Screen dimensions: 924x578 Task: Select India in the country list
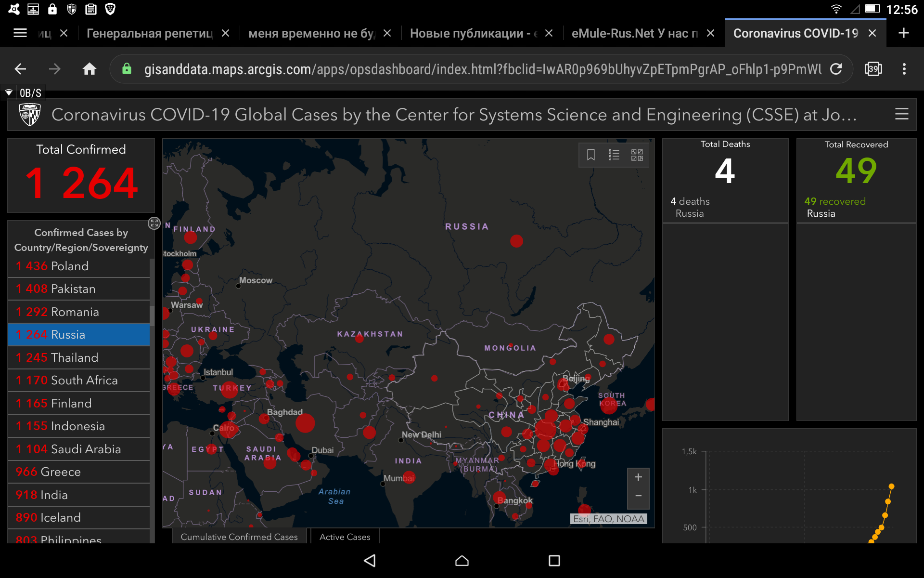point(79,495)
